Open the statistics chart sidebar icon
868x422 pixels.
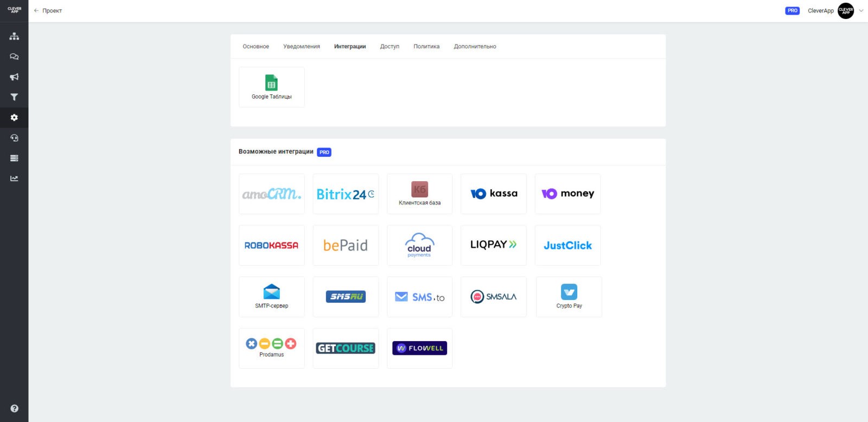[14, 178]
